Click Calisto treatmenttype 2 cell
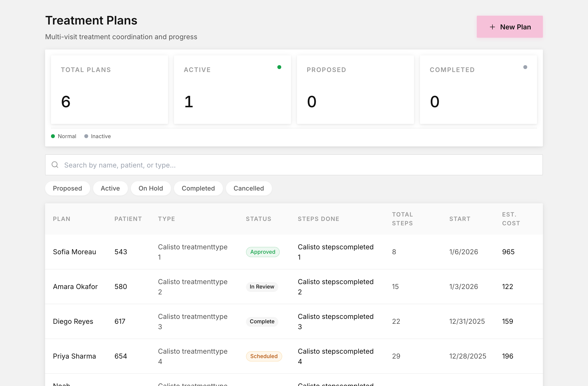 point(193,287)
